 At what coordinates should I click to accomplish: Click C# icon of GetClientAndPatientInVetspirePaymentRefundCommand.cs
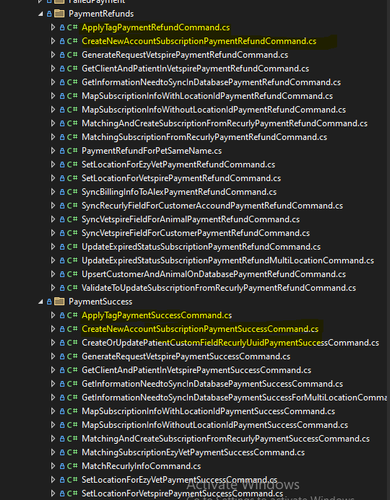coord(72,68)
